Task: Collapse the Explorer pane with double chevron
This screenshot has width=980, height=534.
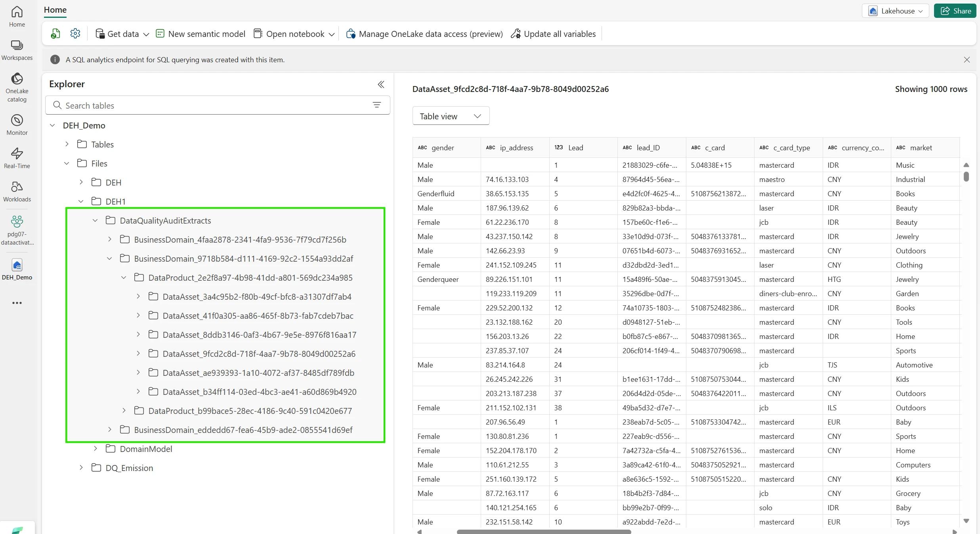Action: [x=381, y=84]
